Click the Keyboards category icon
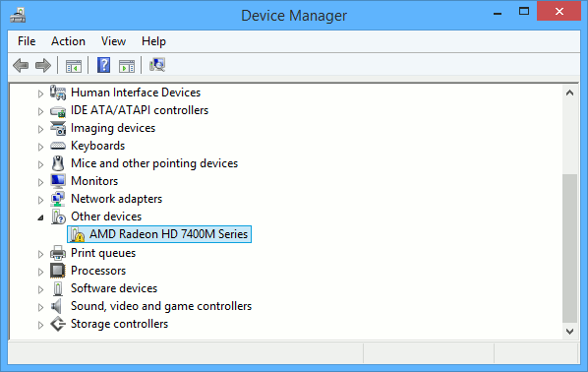 point(58,146)
